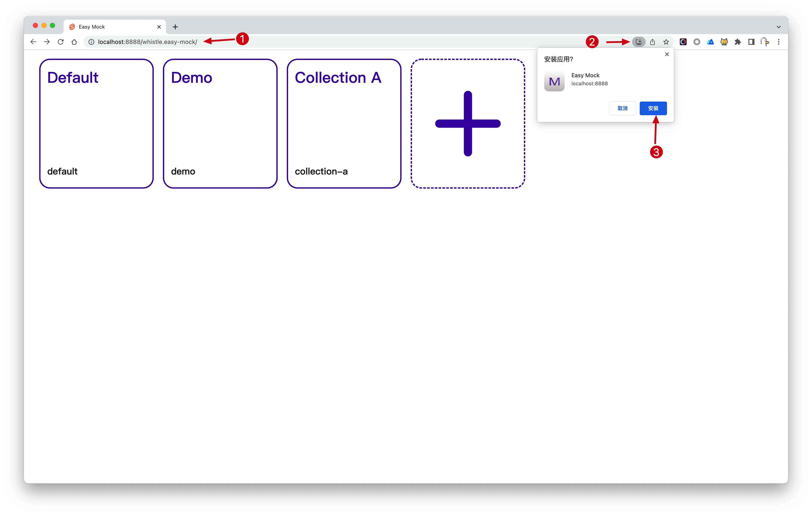Add new collection with dashed plus card
The height and width of the screenshot is (515, 812).
(468, 124)
